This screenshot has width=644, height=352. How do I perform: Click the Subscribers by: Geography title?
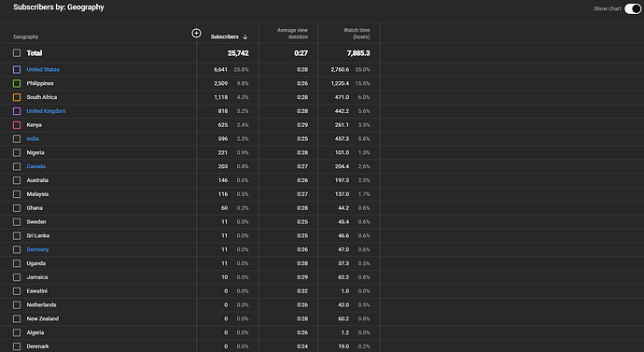point(59,7)
